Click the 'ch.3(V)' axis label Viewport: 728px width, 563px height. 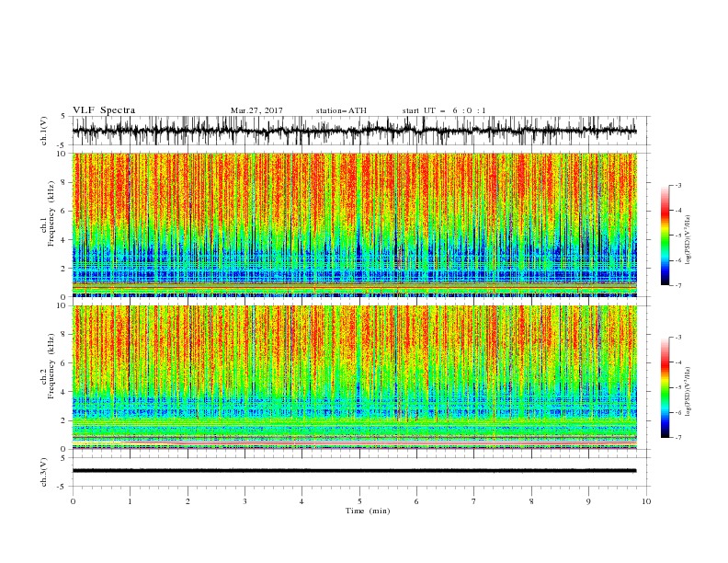(44, 472)
